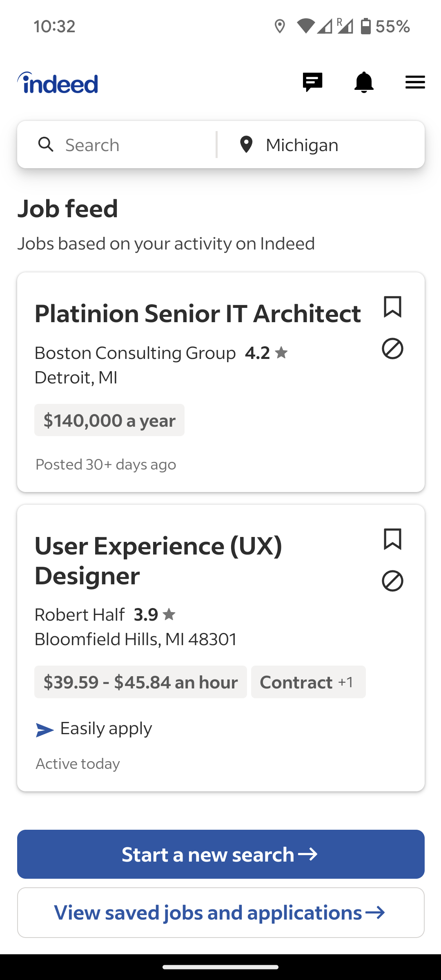The image size is (441, 980).
Task: Tap the Indeed logo
Action: [x=58, y=83]
